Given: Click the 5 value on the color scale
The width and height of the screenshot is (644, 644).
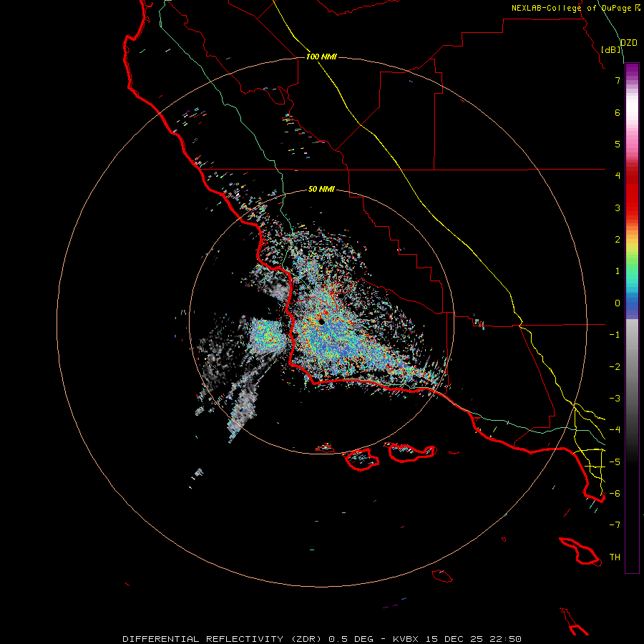Looking at the screenshot, I should pyautogui.click(x=618, y=144).
